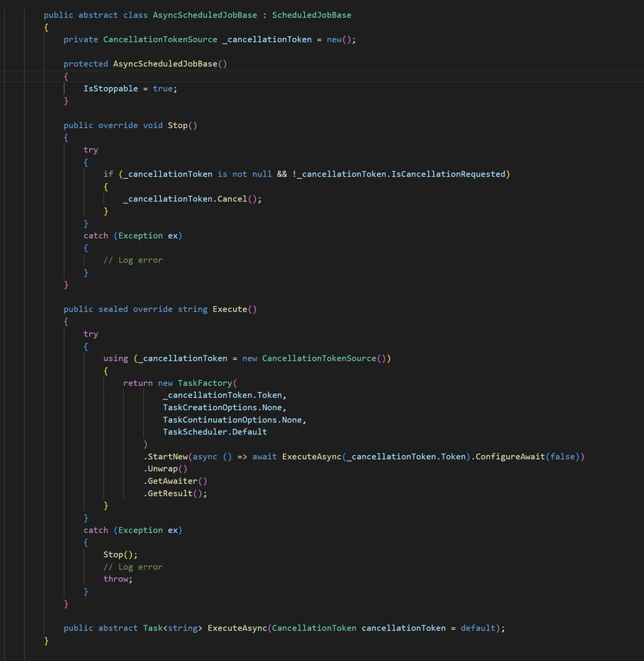Click the Stop method name in its declaration
The height and width of the screenshot is (661, 644).
pos(177,125)
